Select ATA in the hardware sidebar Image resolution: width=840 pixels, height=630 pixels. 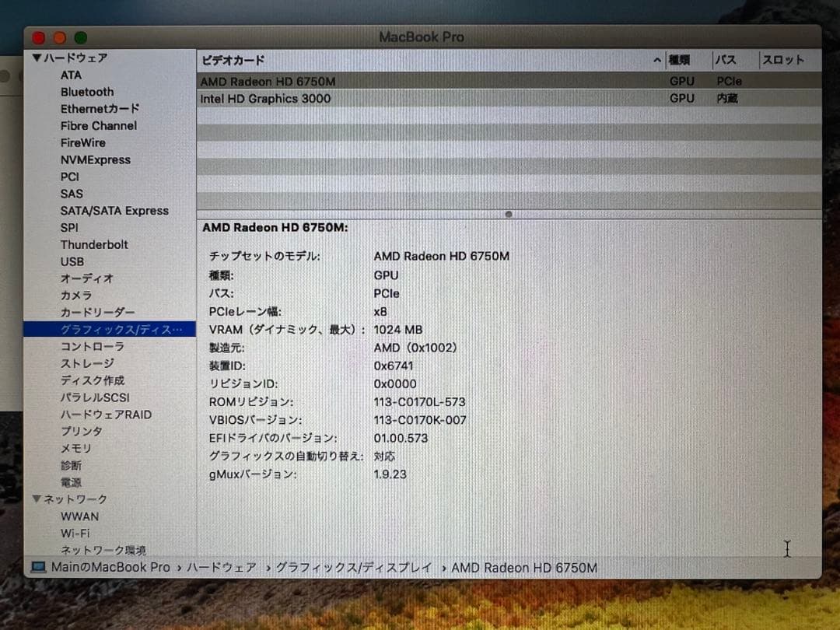(x=71, y=75)
